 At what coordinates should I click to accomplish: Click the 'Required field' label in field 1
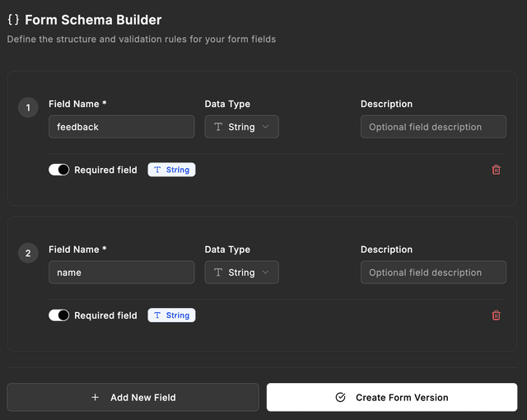pyautogui.click(x=105, y=170)
